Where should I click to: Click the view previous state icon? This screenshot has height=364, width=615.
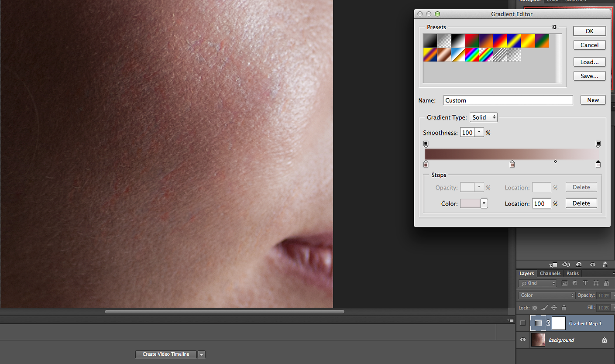click(566, 264)
